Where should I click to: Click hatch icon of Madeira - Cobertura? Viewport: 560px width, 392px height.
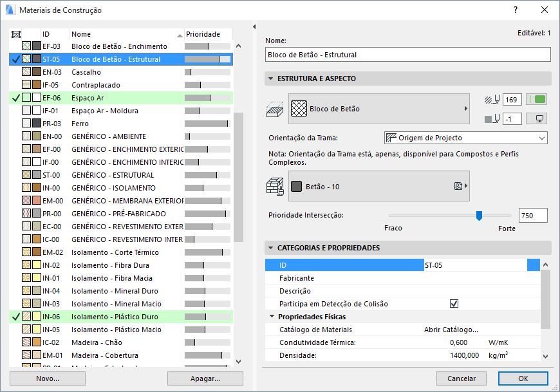(26, 355)
